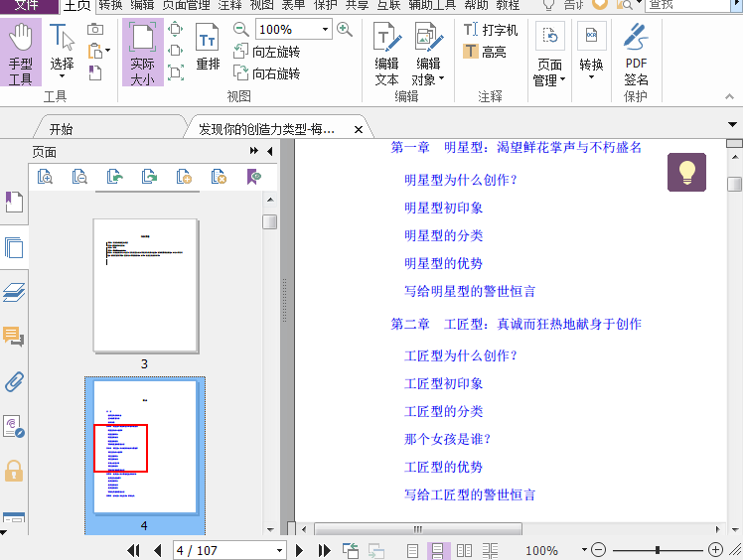Screen dimensions: 743x560
Task: Click the zoom in magnifier in ribbon
Action: pos(345,30)
